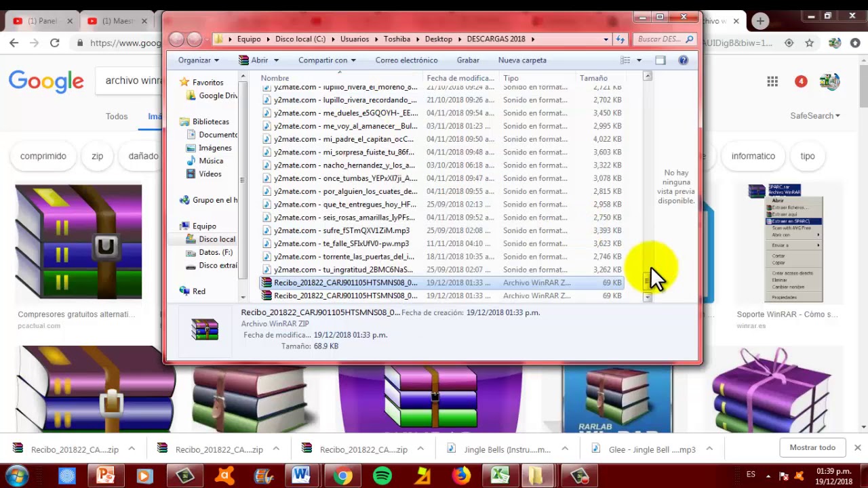This screenshot has height=488, width=868.
Task: Open Música library in sidebar
Action: coord(211,161)
